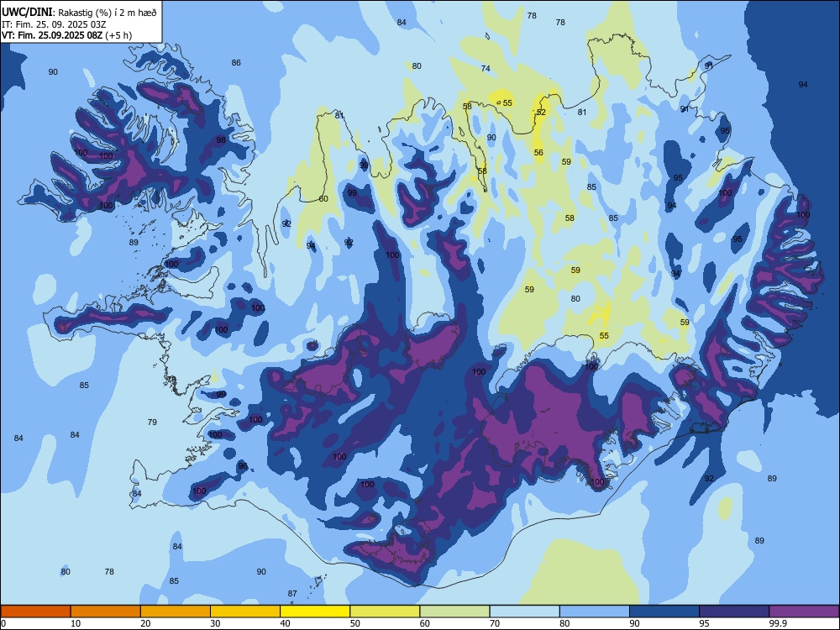Click the medium blue 80–90 legend swatch

[x=595, y=612]
